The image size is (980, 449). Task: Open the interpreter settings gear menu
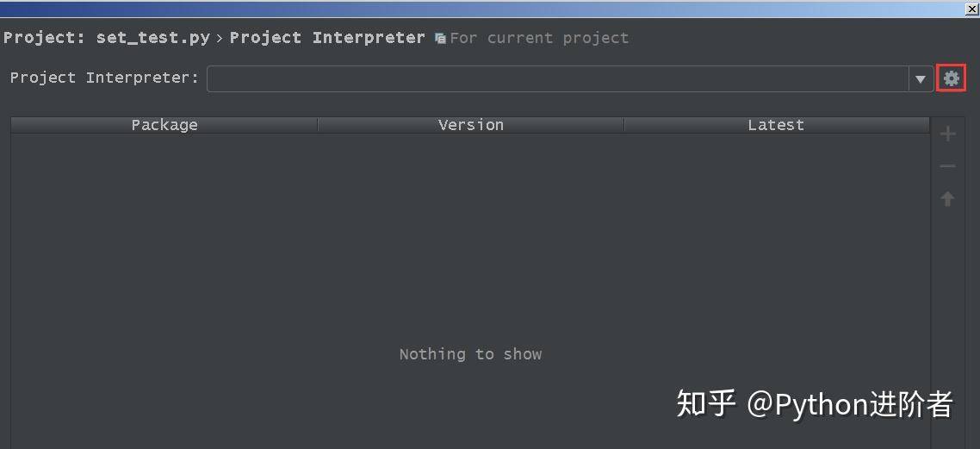(x=951, y=78)
